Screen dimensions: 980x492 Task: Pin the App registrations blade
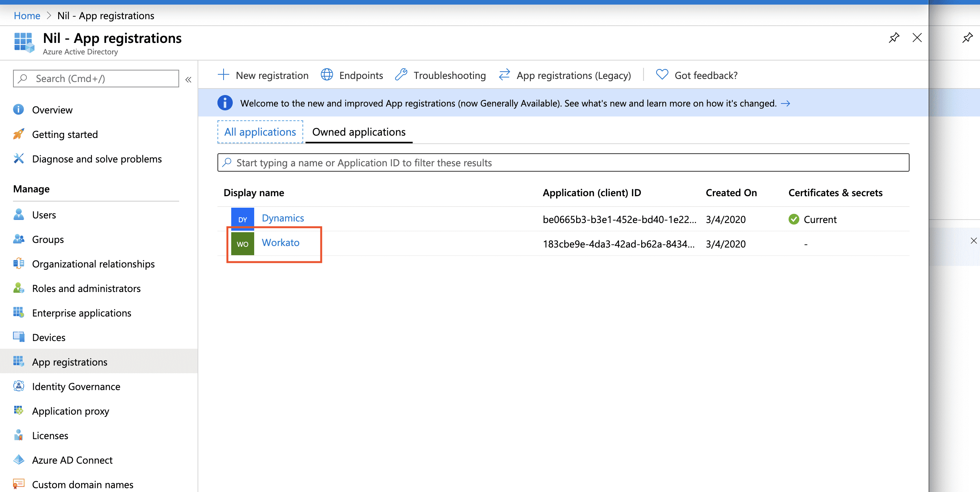coord(894,38)
